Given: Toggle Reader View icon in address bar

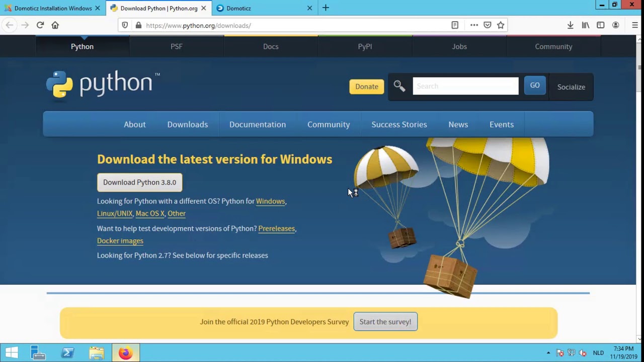Looking at the screenshot, I should click(455, 25).
